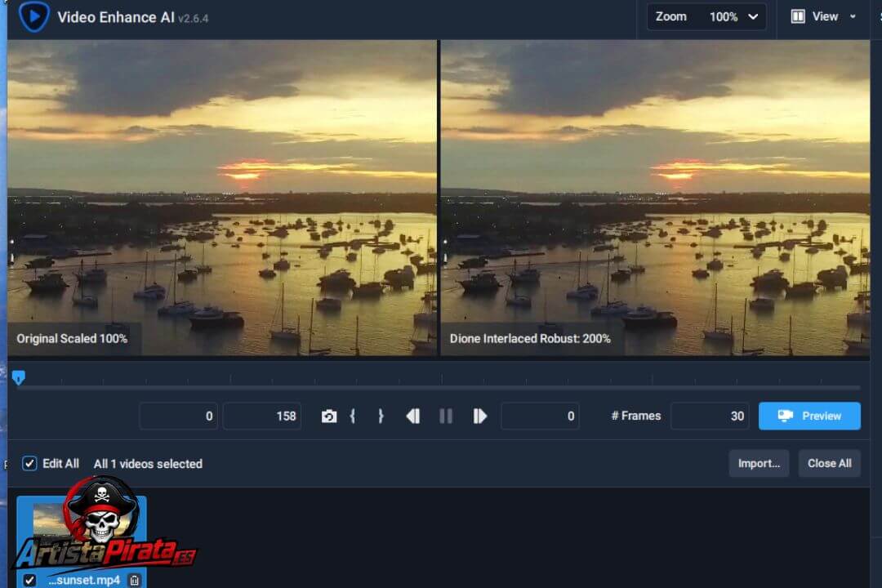Click the All 1 videos selected text
The image size is (882, 588).
tap(148, 464)
